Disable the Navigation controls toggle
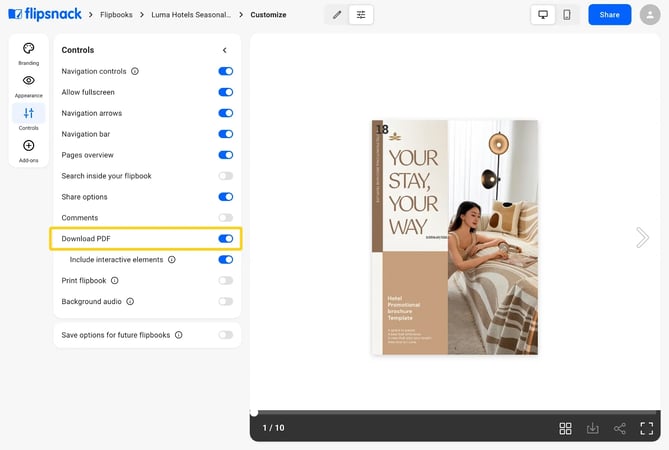The image size is (669, 450). tap(226, 71)
